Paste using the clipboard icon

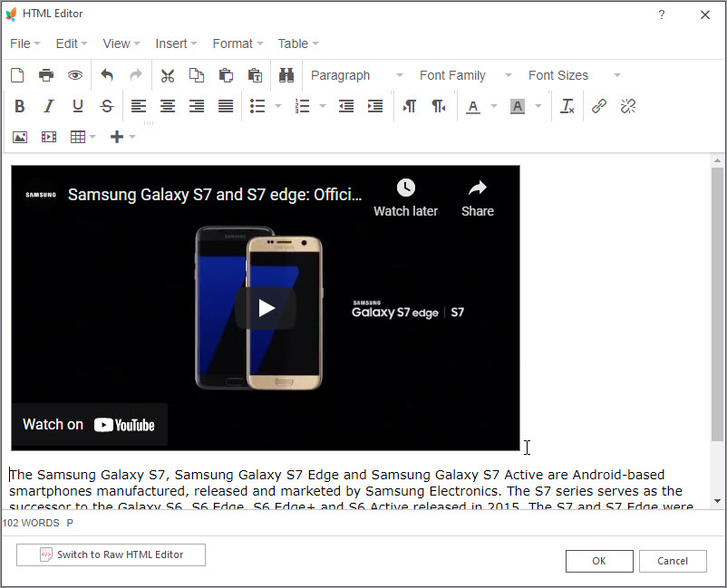coord(226,75)
